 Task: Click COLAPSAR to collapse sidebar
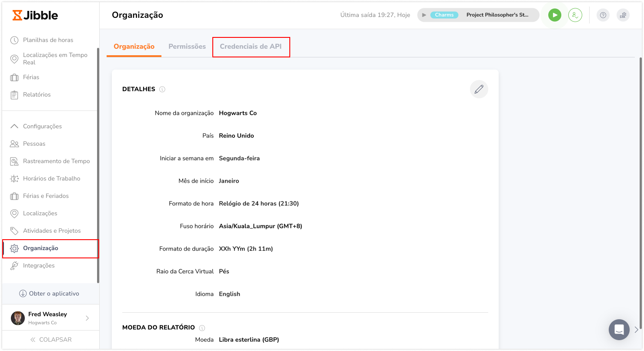point(50,340)
